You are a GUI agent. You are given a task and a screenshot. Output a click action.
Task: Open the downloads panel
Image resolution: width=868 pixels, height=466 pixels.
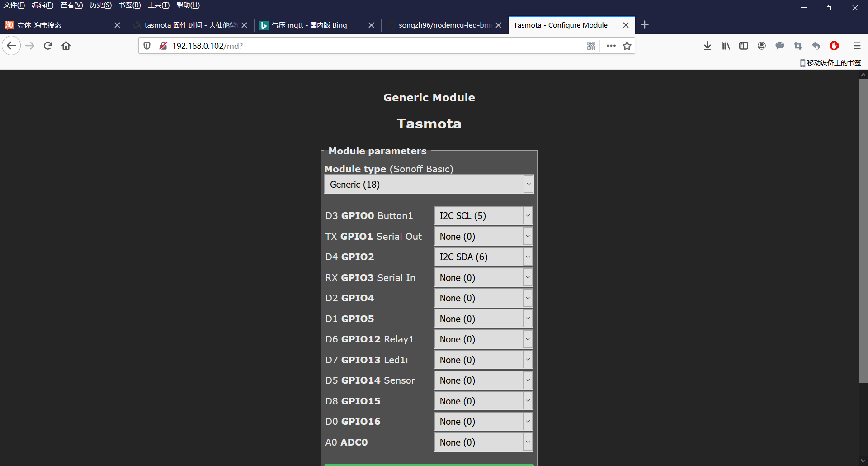pos(708,46)
